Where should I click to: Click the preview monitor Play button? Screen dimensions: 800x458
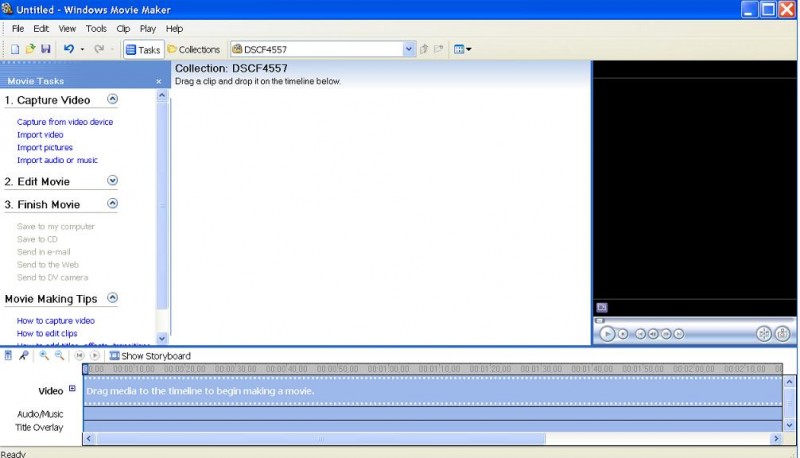click(607, 334)
